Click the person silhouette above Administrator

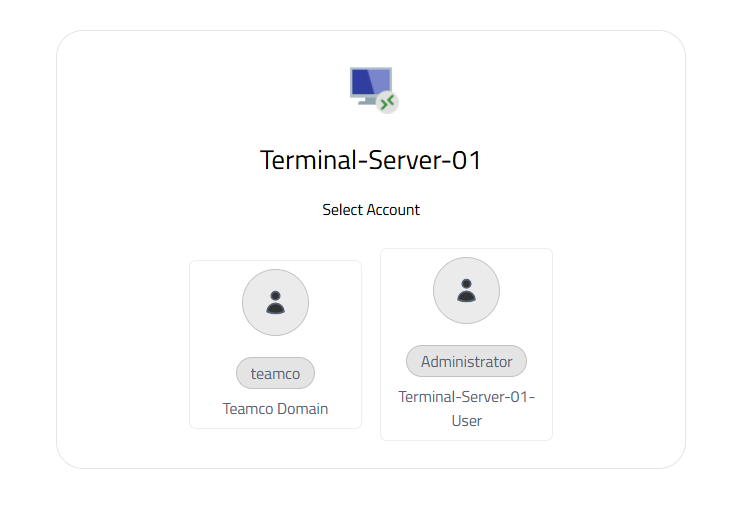coord(466,290)
